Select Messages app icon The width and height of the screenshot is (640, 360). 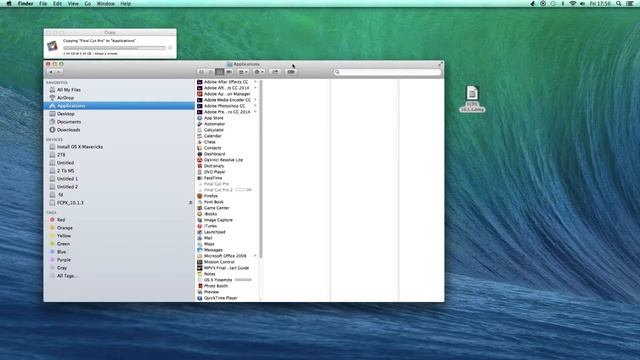click(x=200, y=250)
